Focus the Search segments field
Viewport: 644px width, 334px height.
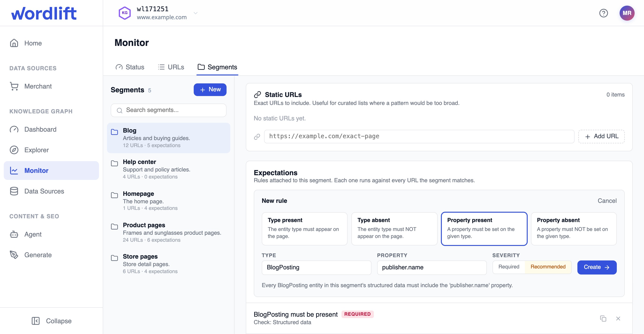pyautogui.click(x=168, y=110)
